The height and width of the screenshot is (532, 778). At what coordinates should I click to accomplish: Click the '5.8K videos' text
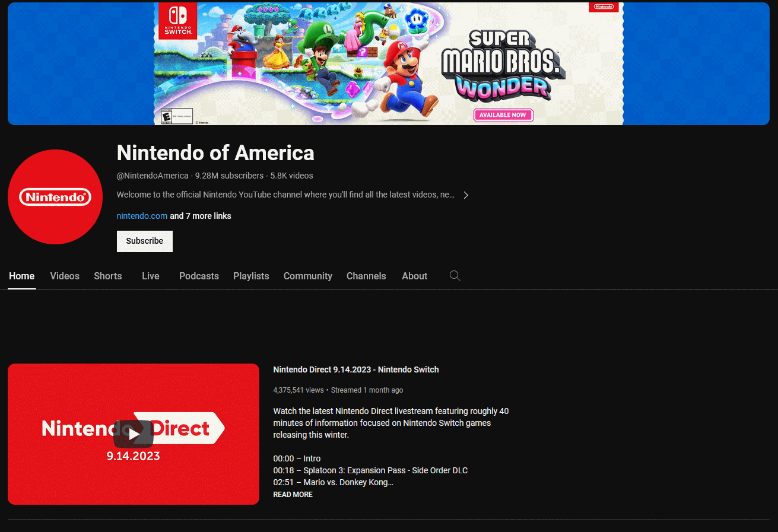coord(291,176)
